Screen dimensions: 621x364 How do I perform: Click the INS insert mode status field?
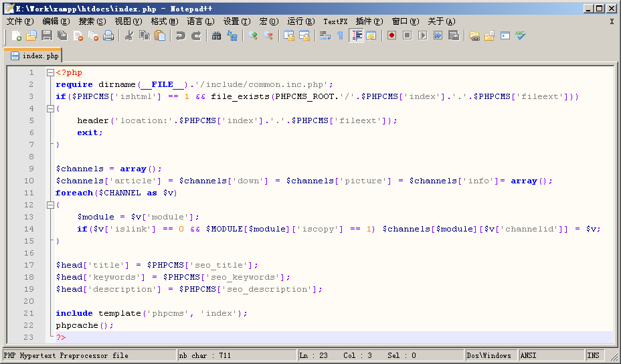(594, 355)
